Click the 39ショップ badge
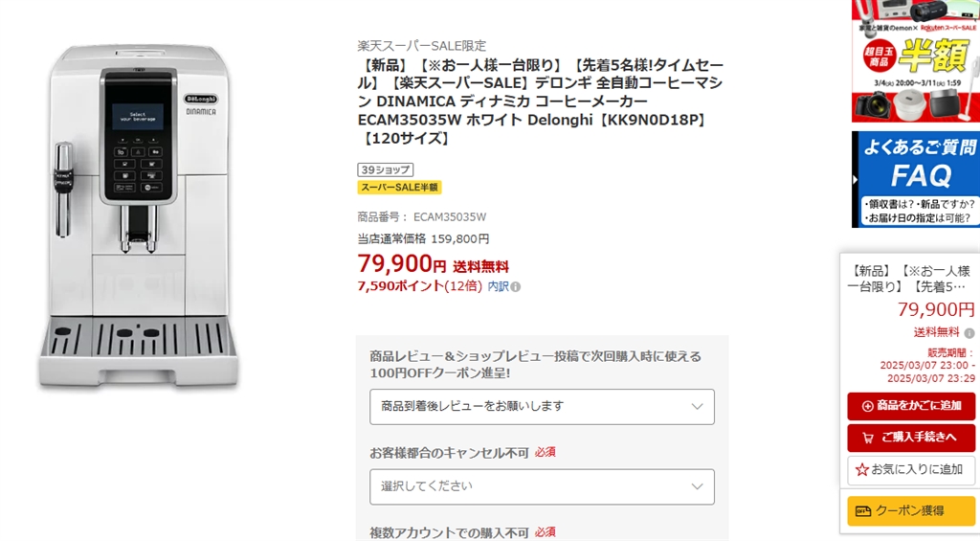Screen dimensions: 980x541 tap(385, 169)
